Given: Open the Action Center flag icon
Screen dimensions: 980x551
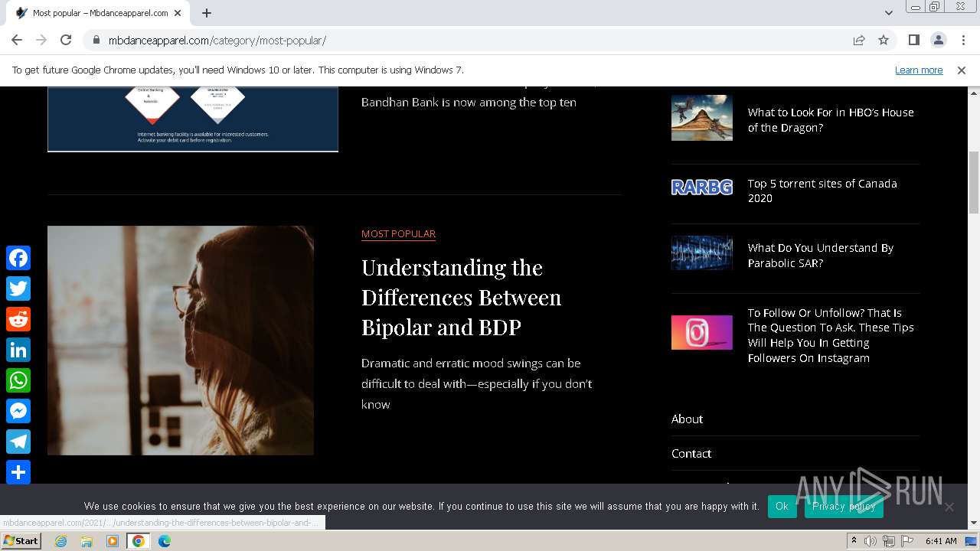Looking at the screenshot, I should (x=907, y=541).
